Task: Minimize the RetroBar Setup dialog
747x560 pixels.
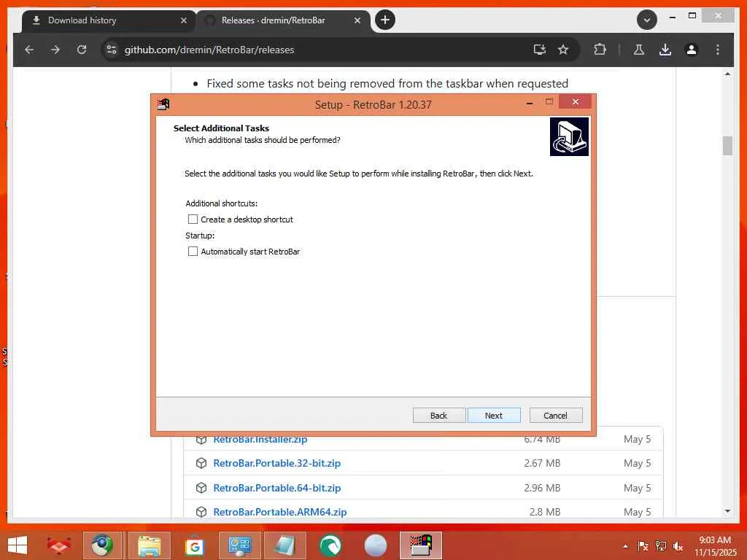Action: [x=530, y=103]
